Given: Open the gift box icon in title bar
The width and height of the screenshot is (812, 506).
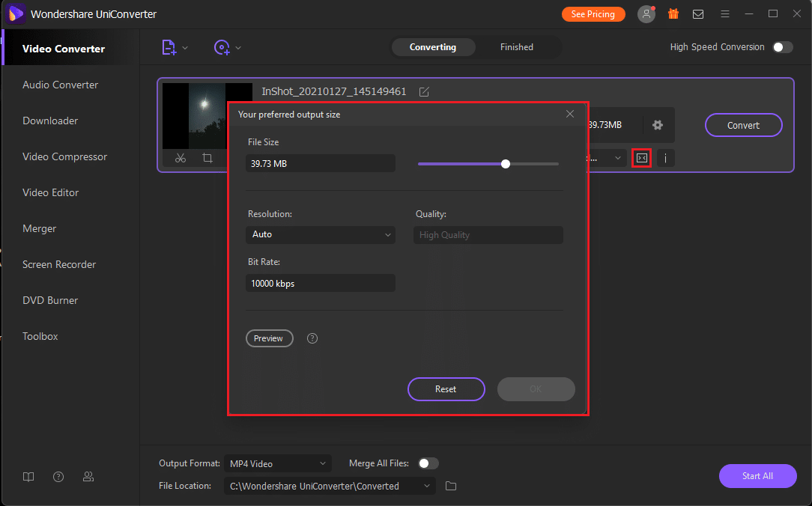Looking at the screenshot, I should pyautogui.click(x=673, y=14).
